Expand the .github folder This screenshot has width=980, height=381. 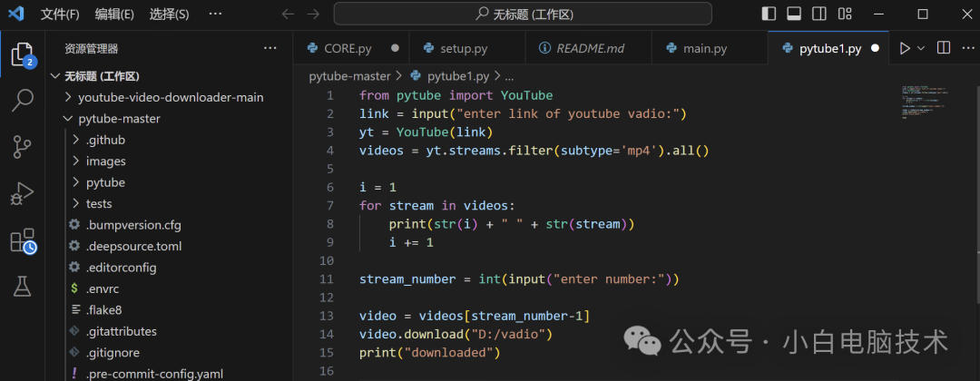(170, 140)
